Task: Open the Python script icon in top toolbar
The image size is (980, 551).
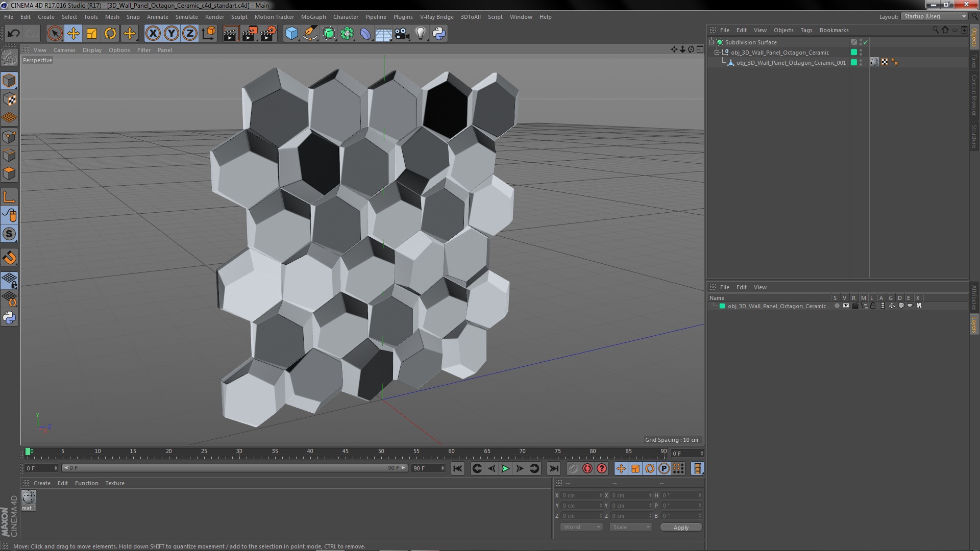Action: tap(439, 34)
